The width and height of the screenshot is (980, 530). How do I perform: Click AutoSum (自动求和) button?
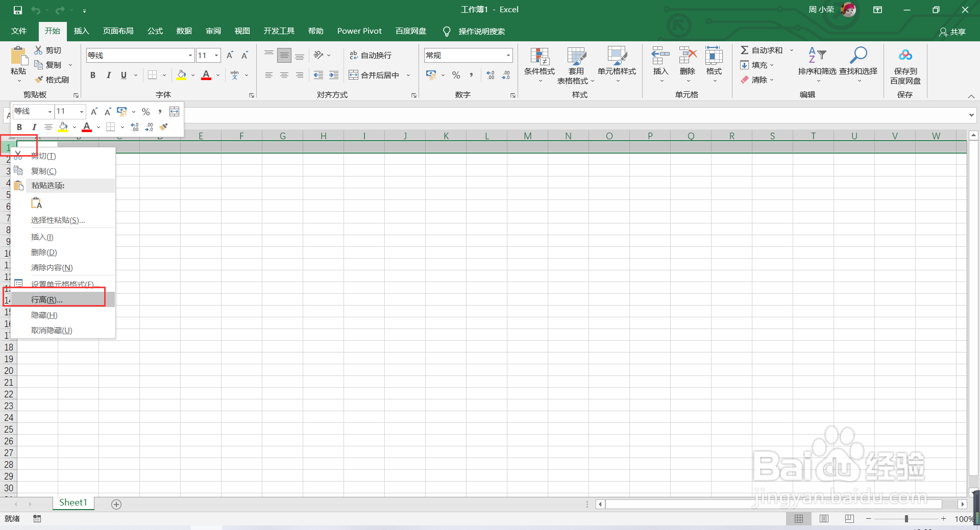pyautogui.click(x=761, y=50)
